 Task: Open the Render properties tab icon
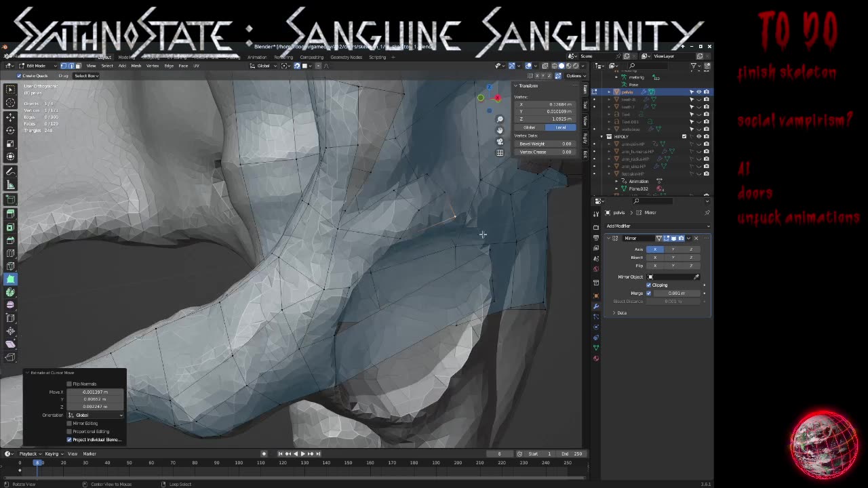[596, 228]
